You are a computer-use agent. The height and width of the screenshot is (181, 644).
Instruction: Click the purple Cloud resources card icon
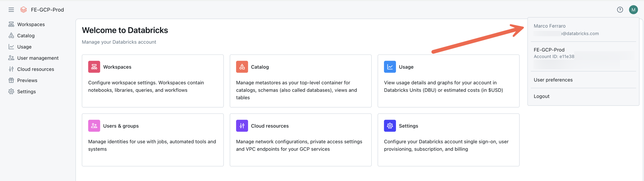click(x=242, y=126)
